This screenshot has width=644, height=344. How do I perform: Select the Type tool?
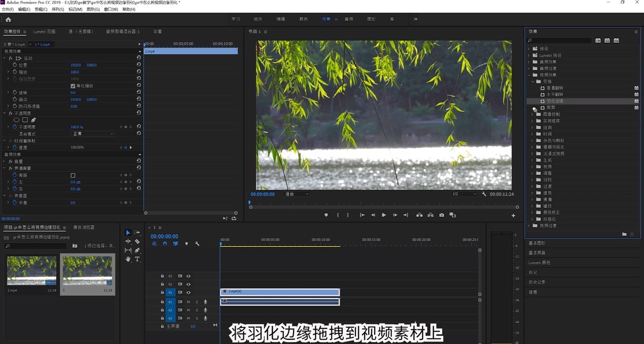[x=137, y=259]
